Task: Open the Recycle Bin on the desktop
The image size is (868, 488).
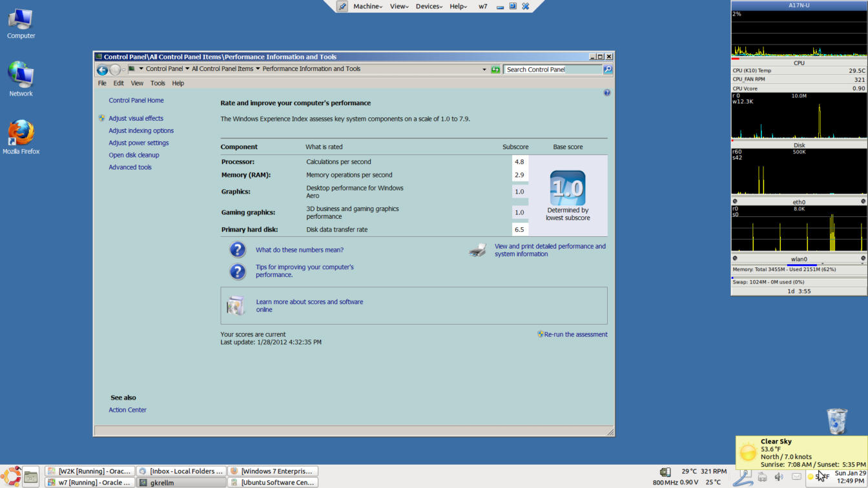Action: (836, 421)
